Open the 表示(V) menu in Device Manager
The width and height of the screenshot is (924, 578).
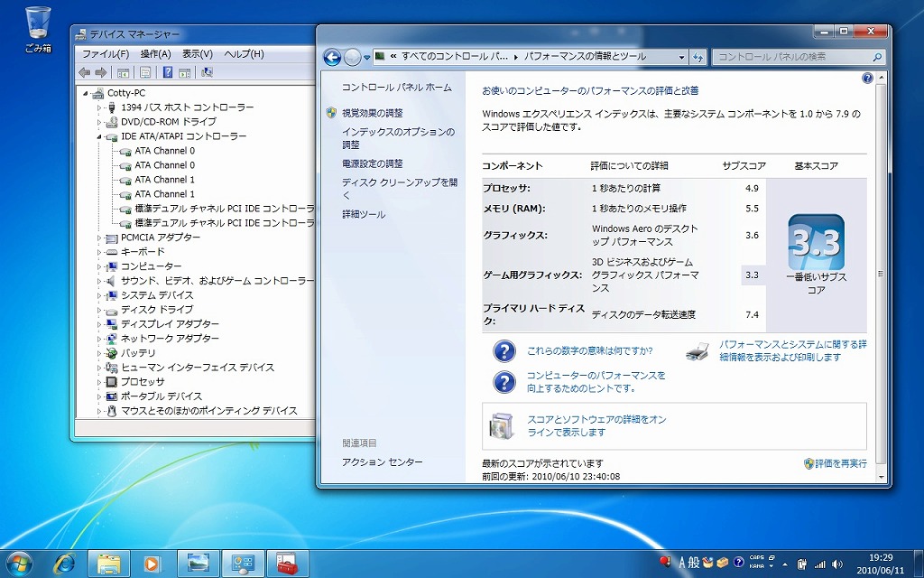point(197,54)
